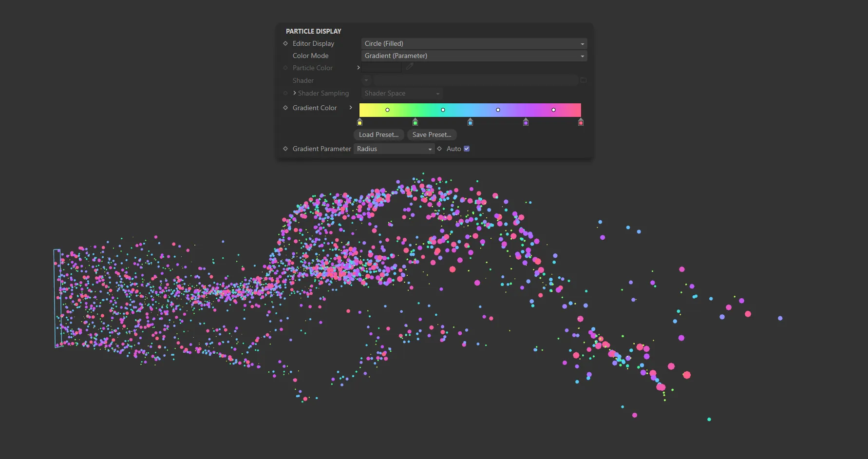The image size is (868, 459).
Task: Click the browse icon at the end of the Shader field
Action: [583, 80]
